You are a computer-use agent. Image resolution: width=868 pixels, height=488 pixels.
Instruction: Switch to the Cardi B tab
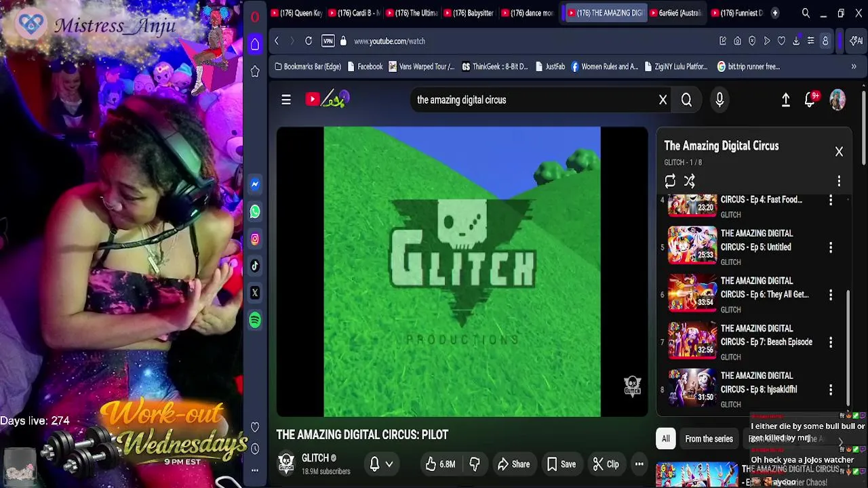pos(353,13)
